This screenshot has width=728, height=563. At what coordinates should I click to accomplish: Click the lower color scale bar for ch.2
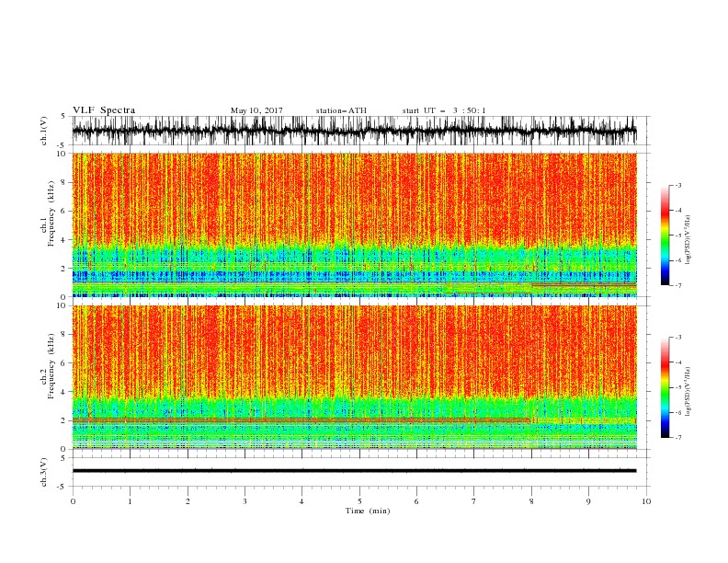(665, 387)
